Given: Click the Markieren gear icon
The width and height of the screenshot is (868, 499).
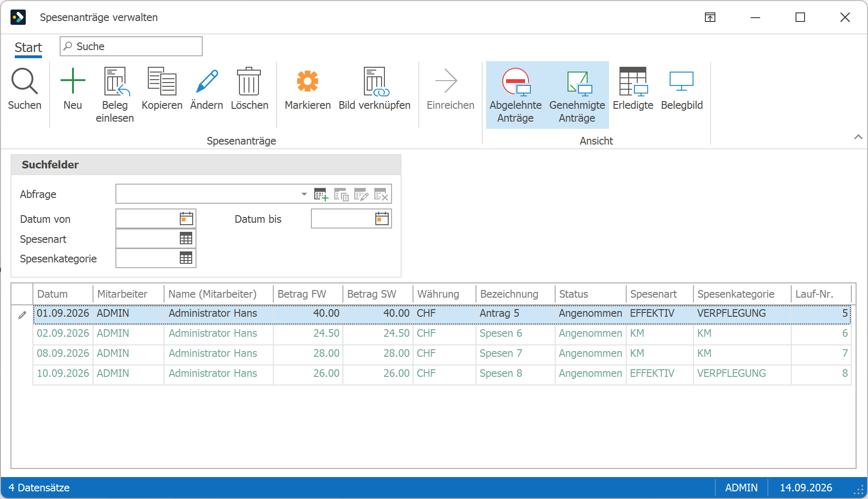Looking at the screenshot, I should click(308, 81).
